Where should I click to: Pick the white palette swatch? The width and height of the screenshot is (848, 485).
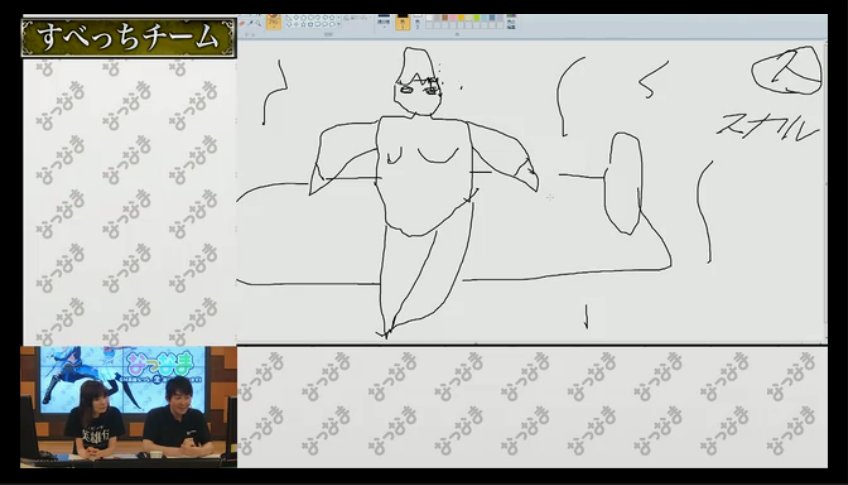(x=429, y=17)
